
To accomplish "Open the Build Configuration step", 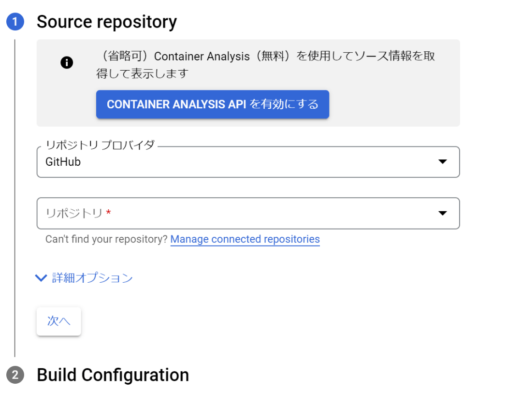I will pyautogui.click(x=113, y=375).
